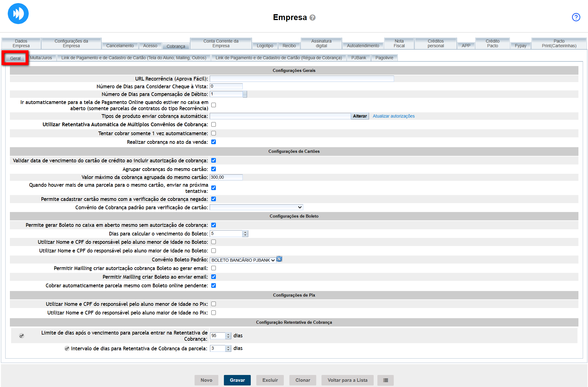Screen dimensions: 588x387
Task: Switch to the APP tab
Action: click(466, 46)
